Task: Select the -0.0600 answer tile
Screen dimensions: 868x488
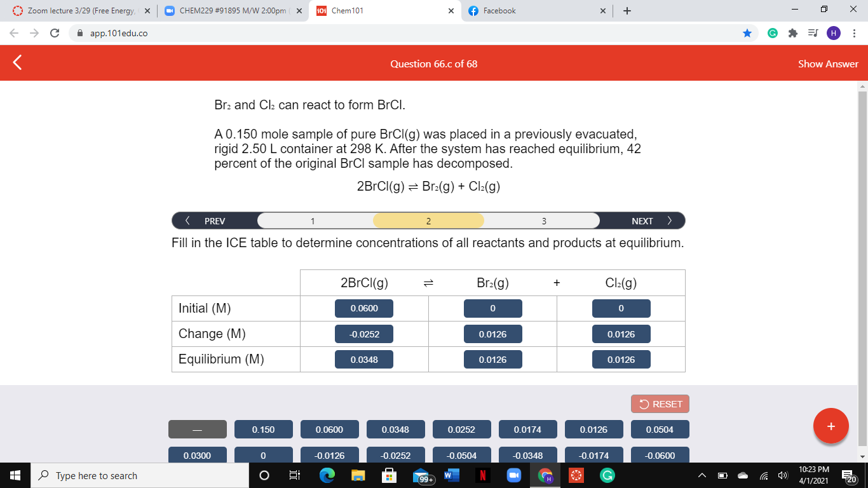Action: click(660, 454)
